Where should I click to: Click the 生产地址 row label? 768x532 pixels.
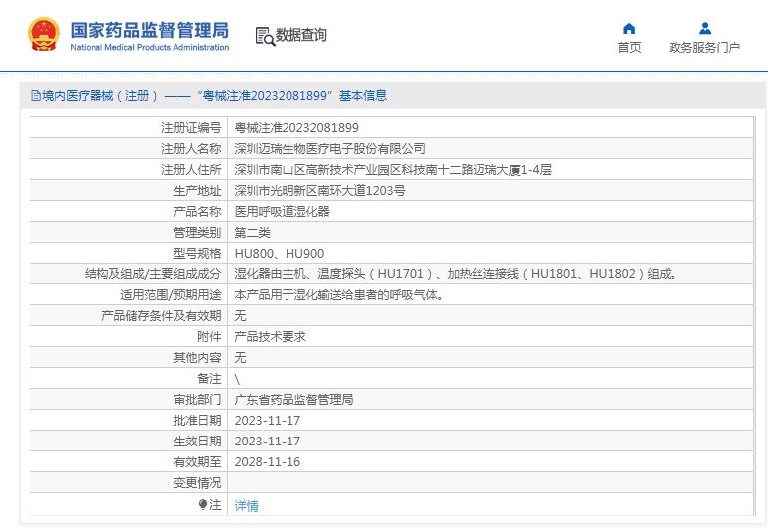(x=197, y=190)
